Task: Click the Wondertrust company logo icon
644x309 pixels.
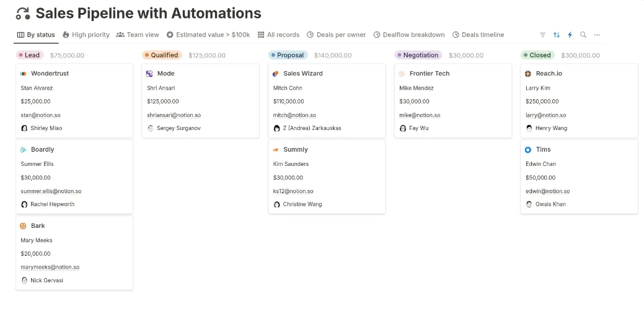Action: [24, 74]
